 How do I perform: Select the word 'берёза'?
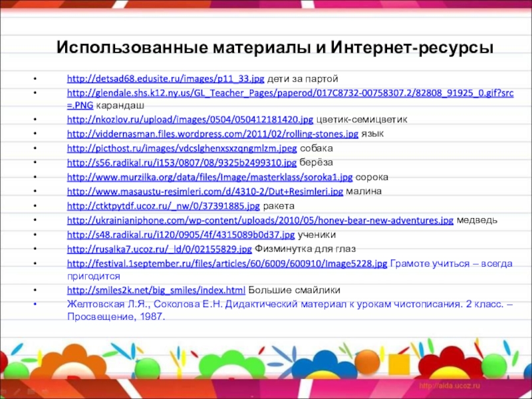[316, 162]
